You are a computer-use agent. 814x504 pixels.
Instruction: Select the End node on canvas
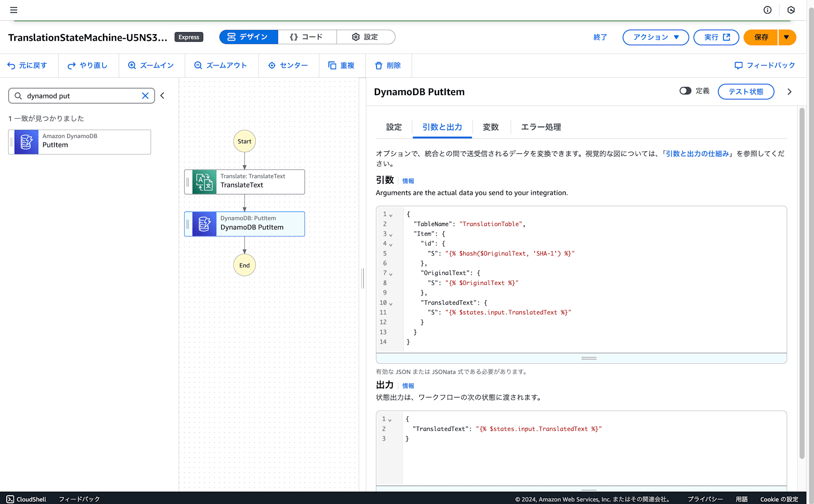coord(245,265)
